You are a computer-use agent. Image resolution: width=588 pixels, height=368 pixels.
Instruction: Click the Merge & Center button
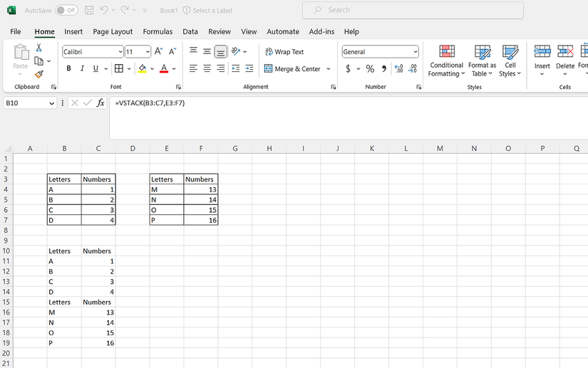(x=292, y=69)
